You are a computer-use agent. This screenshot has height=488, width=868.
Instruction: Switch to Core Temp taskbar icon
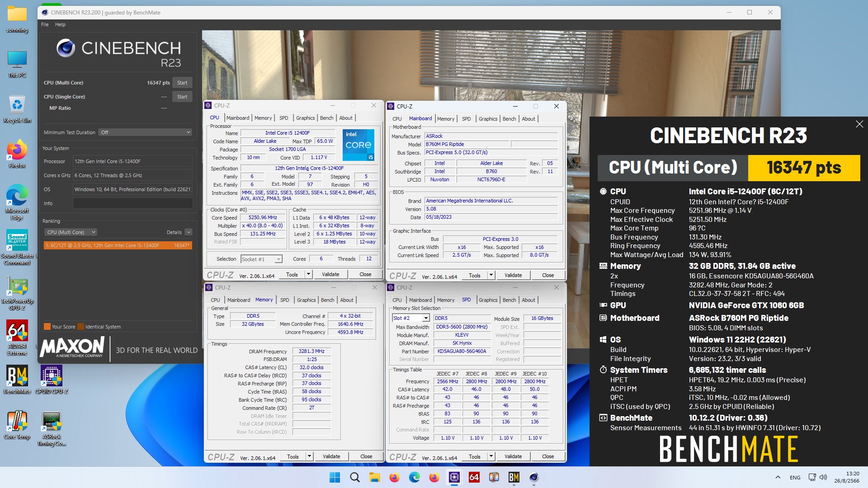[x=494, y=477]
